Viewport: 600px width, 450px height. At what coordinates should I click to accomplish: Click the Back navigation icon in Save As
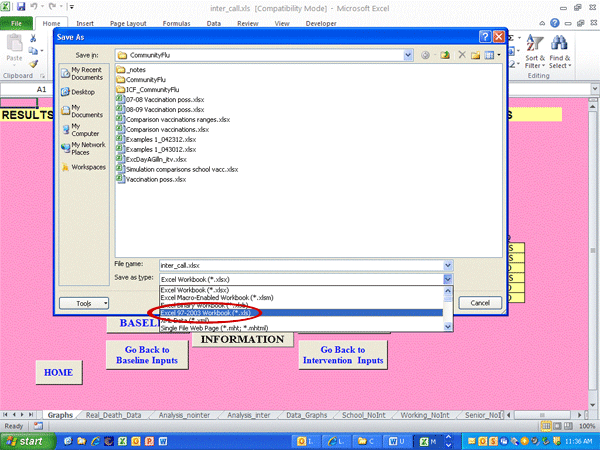pos(426,55)
